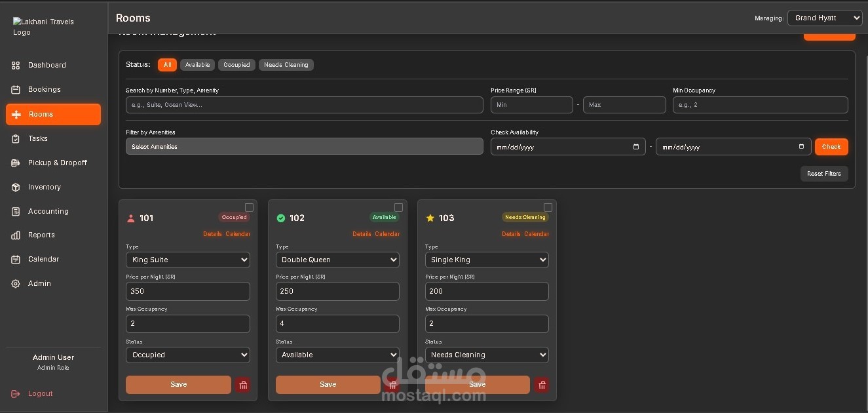Click the Pickup & Dropoff truck icon
The width and height of the screenshot is (868, 413).
coord(16,163)
